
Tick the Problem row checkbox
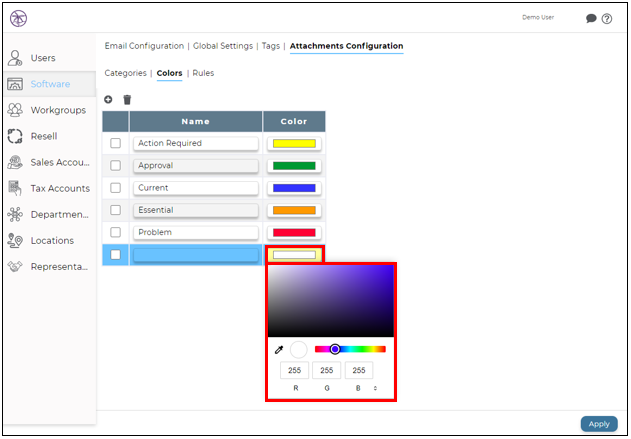coord(115,232)
